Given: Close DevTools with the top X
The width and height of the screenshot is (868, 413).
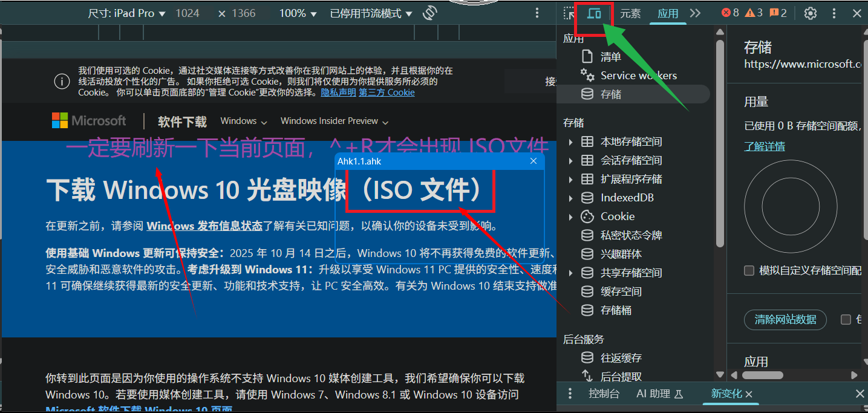Looking at the screenshot, I should click(x=857, y=13).
